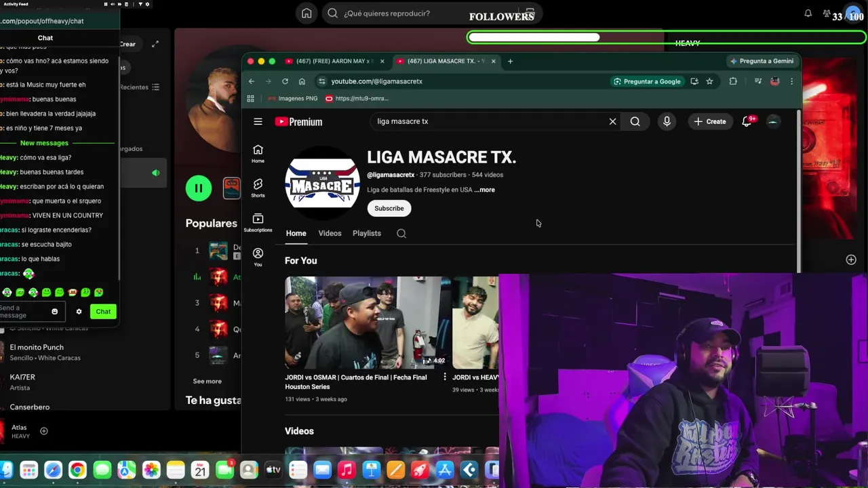Click the Chrome address bar URL

pos(377,81)
